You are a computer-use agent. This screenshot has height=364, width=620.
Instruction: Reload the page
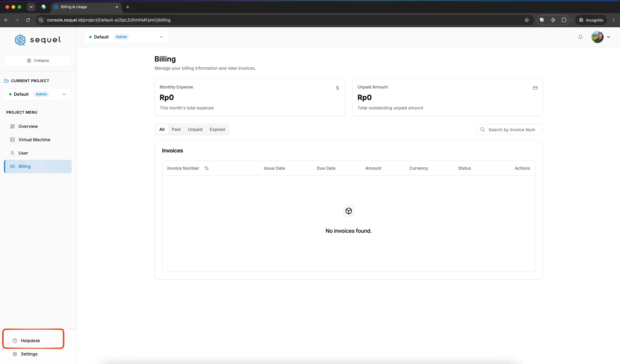click(28, 20)
